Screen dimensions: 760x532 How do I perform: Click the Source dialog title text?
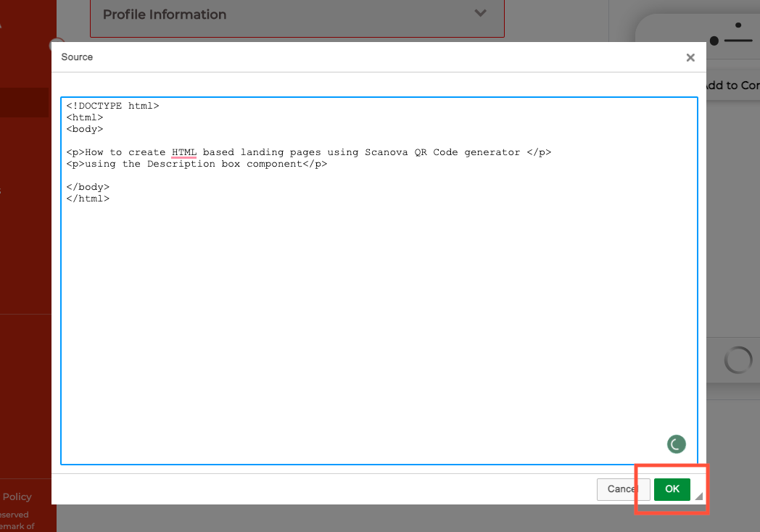[x=77, y=57]
